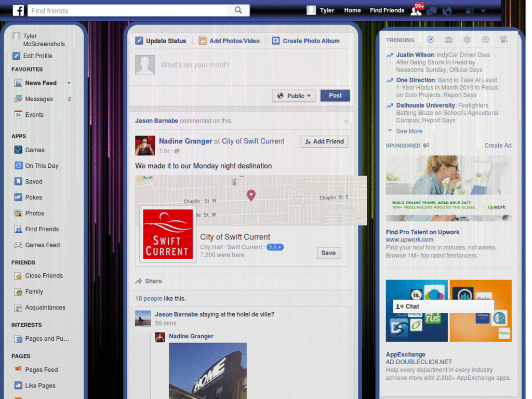The height and width of the screenshot is (399, 532).
Task: Expand See More trending topics
Action: (x=409, y=131)
